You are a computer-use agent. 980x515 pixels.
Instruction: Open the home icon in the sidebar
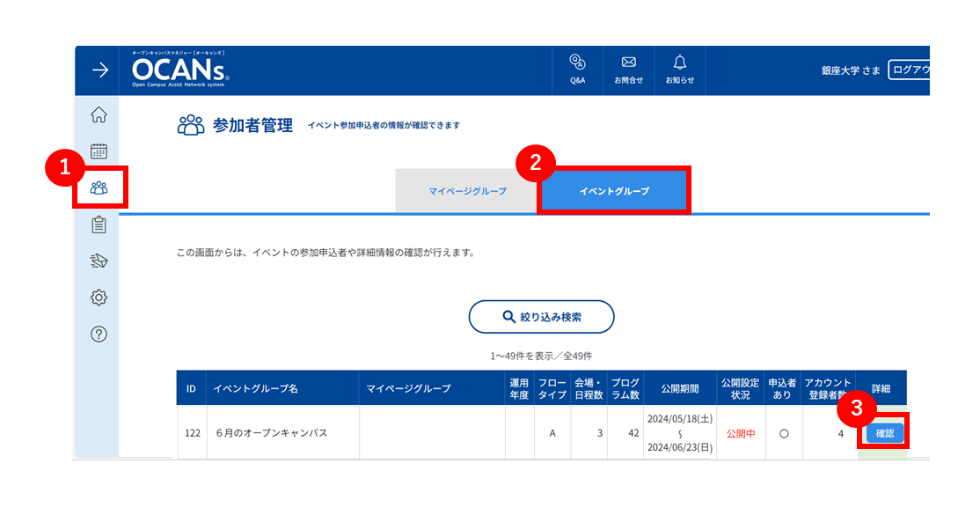coord(99,115)
